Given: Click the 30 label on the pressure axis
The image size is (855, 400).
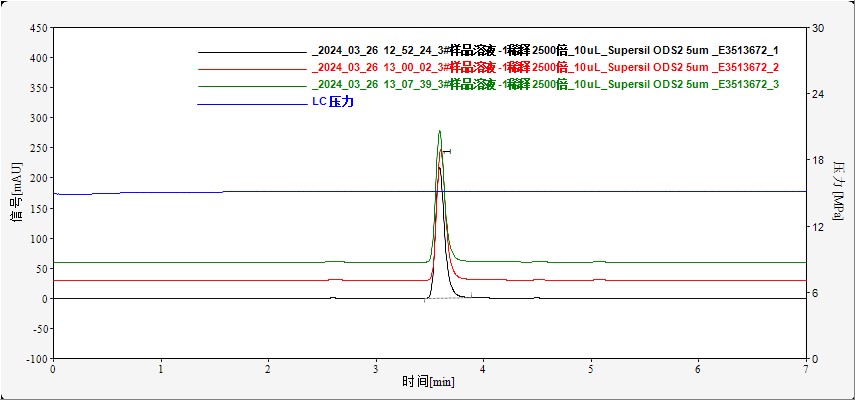Looking at the screenshot, I should [817, 28].
